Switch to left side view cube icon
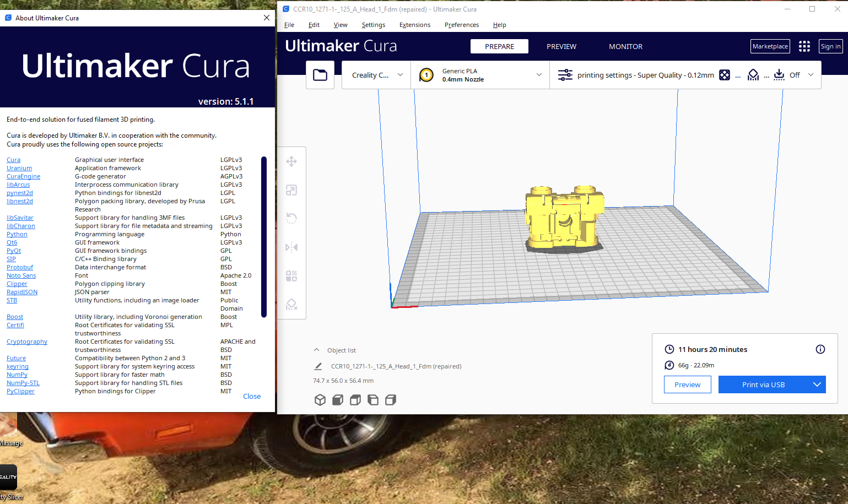The image size is (848, 504). 373,400
